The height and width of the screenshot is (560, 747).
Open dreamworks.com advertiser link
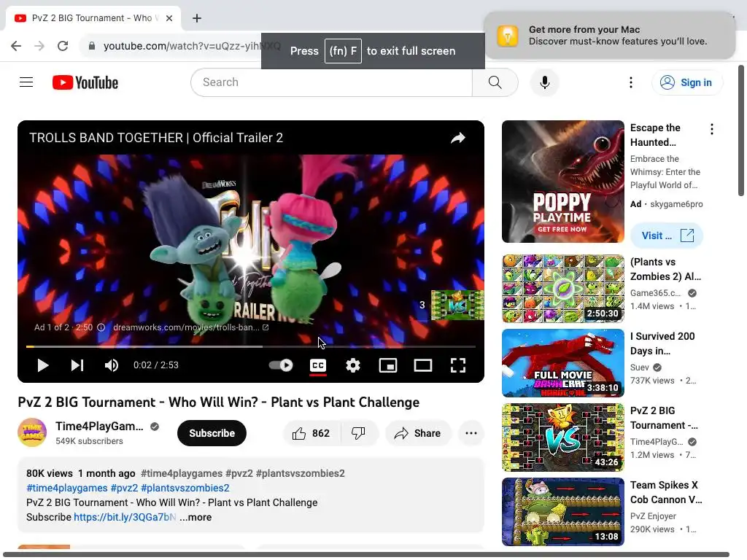click(190, 327)
